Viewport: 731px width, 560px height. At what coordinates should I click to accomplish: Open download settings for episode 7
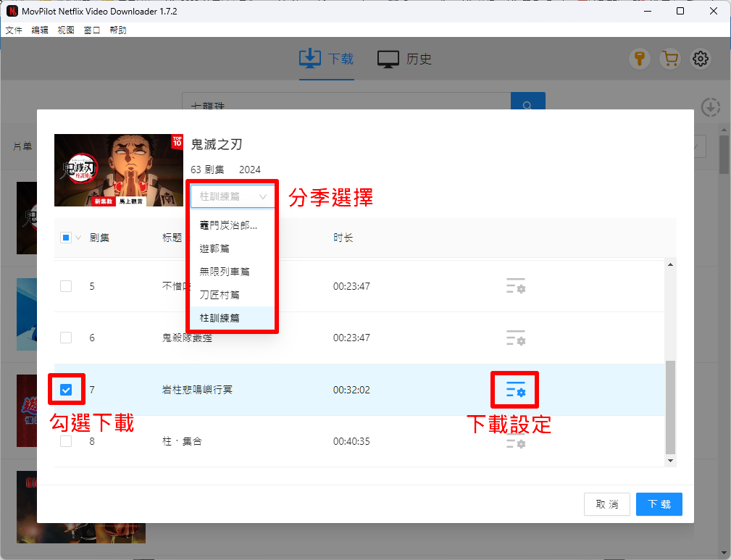click(x=516, y=390)
